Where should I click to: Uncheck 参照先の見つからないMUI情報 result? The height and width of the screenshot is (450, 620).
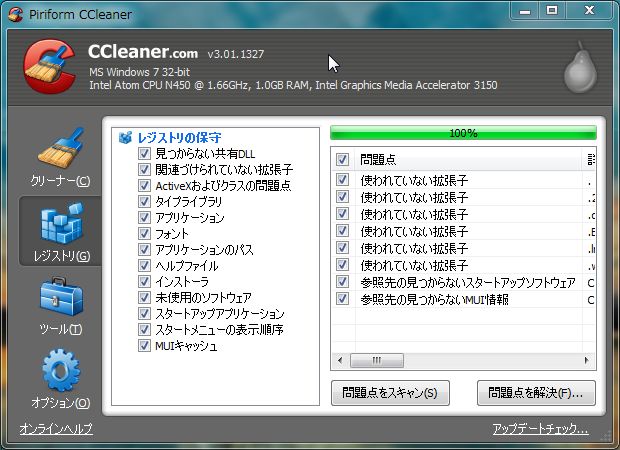[342, 299]
